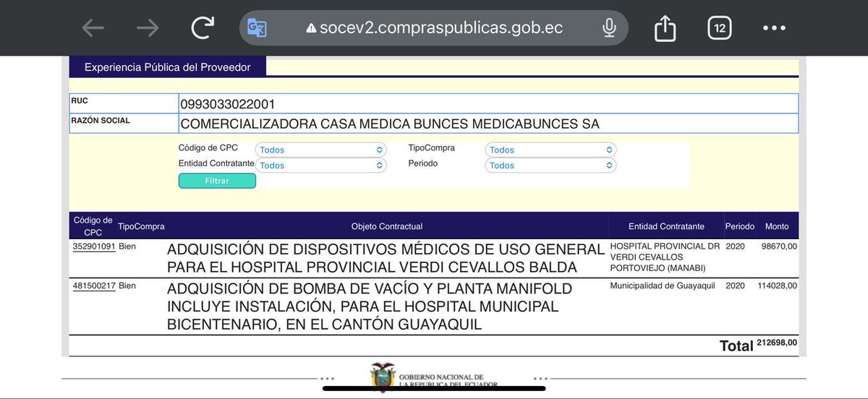Image resolution: width=868 pixels, height=399 pixels.
Task: Tap the translate icon in address bar
Action: [257, 28]
